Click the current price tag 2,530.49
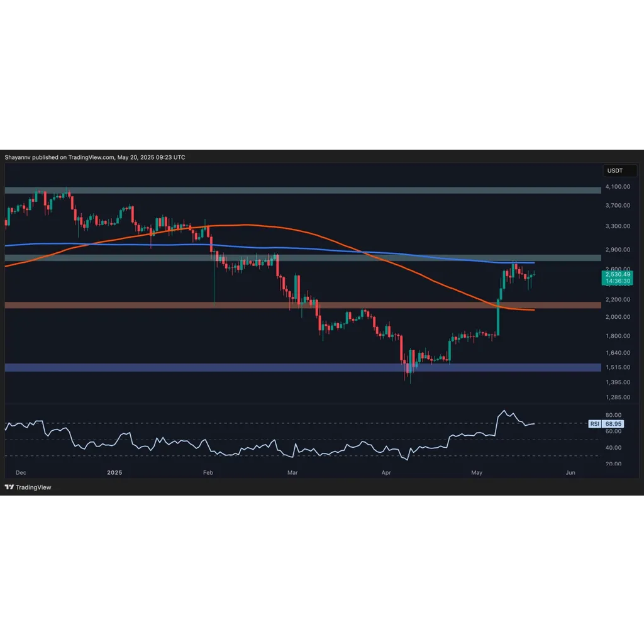 click(x=618, y=274)
